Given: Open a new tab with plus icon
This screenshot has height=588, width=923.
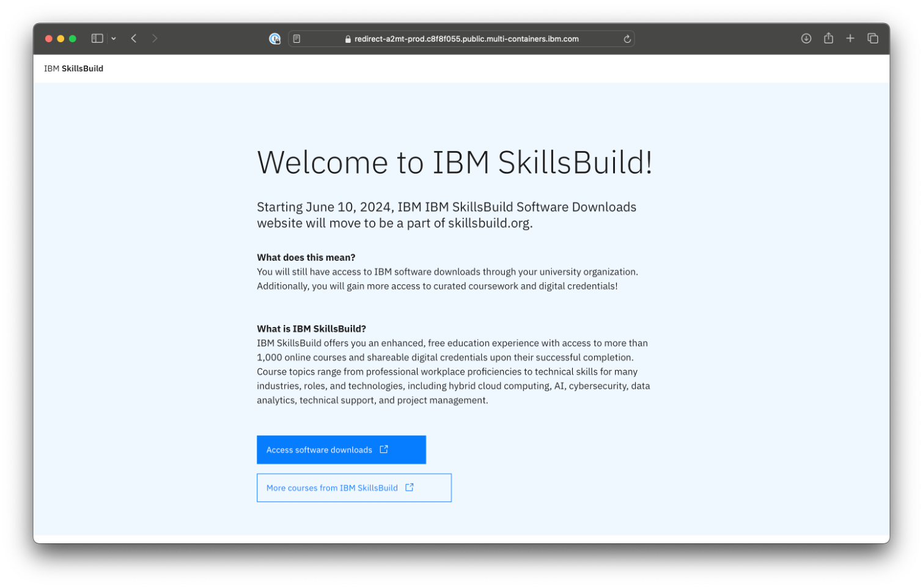Looking at the screenshot, I should tap(850, 39).
